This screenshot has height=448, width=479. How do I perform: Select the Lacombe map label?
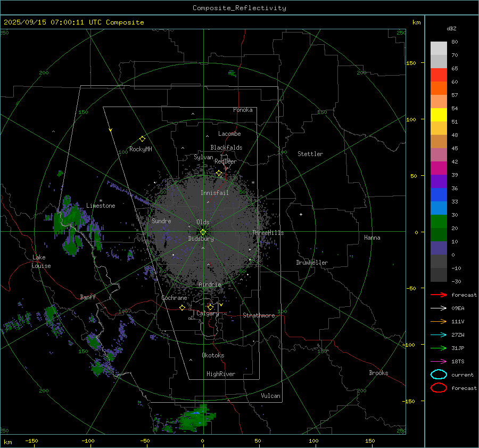229,134
